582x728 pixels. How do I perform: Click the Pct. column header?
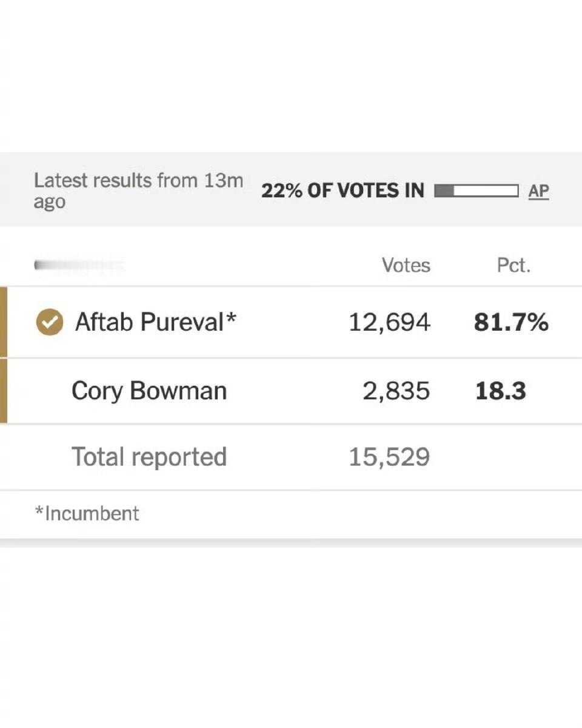coord(513,265)
